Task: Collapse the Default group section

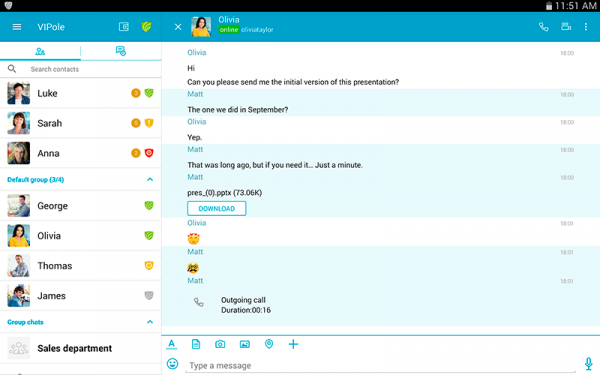Action: coord(150,179)
